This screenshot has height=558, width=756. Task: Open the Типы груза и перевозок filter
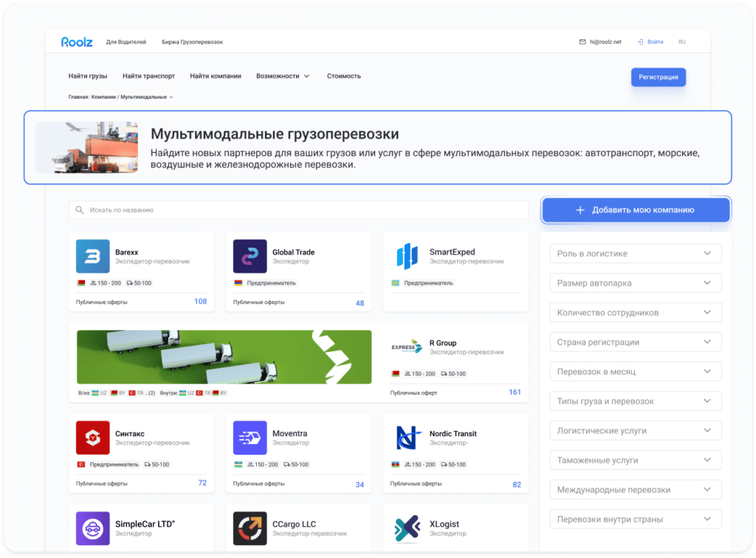click(635, 401)
